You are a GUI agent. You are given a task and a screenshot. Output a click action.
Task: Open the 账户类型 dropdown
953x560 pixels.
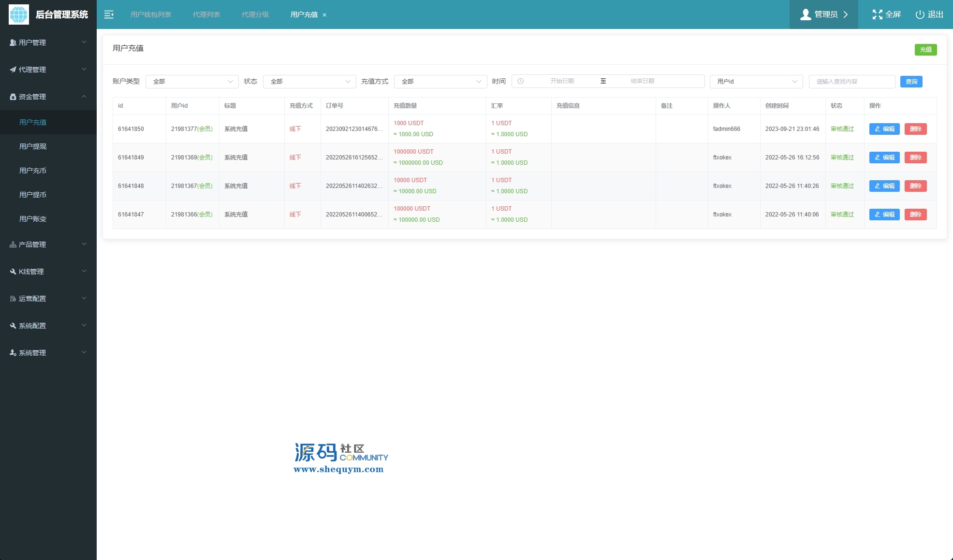pos(192,81)
